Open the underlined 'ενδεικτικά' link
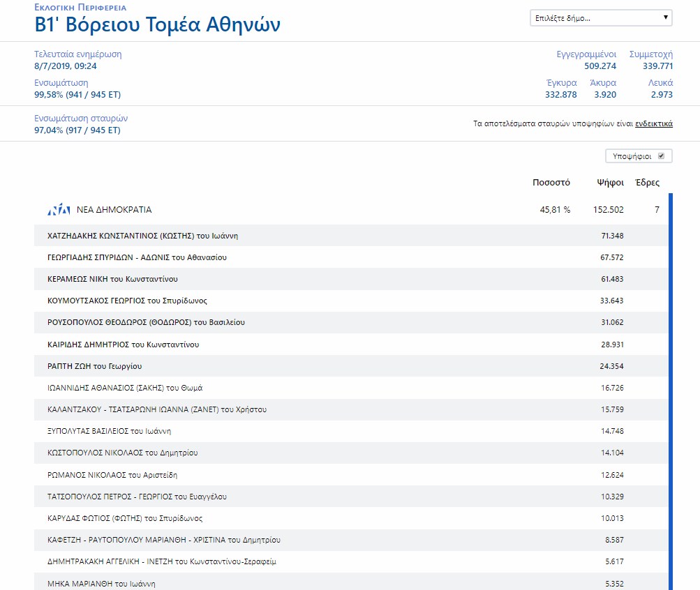The width and height of the screenshot is (700, 590). tap(653, 123)
